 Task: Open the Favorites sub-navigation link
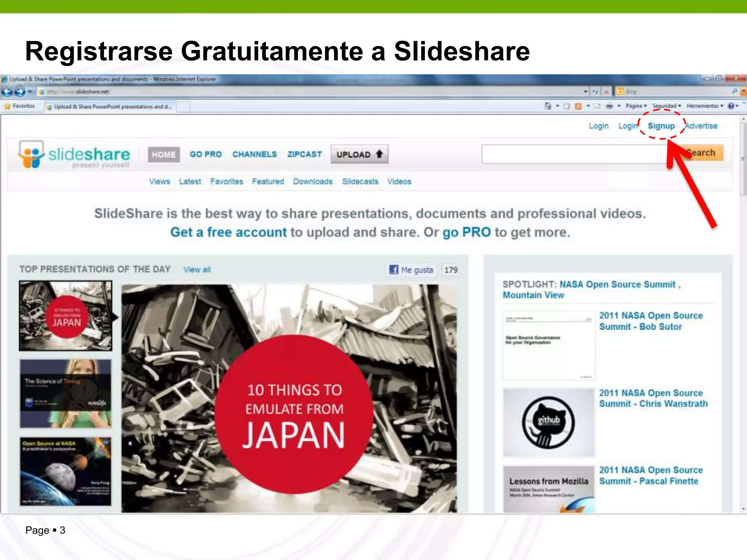(x=227, y=182)
